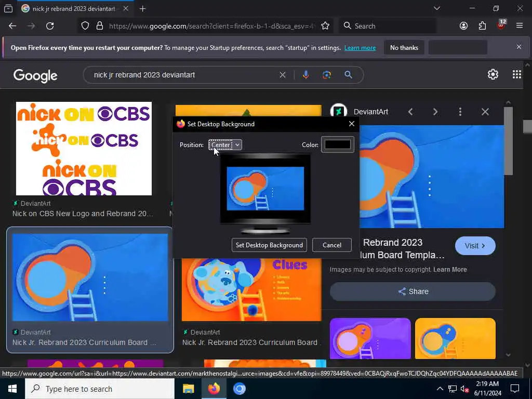Viewport: 532px width, 399px height.
Task: Confirm Set Desktop Background button
Action: (269, 245)
